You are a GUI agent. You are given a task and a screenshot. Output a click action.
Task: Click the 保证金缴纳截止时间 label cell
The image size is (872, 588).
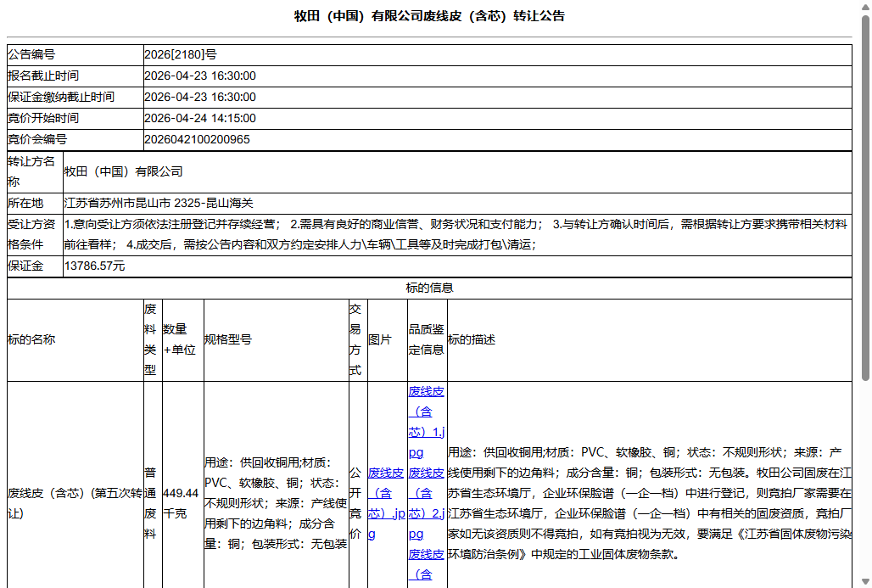(75, 97)
